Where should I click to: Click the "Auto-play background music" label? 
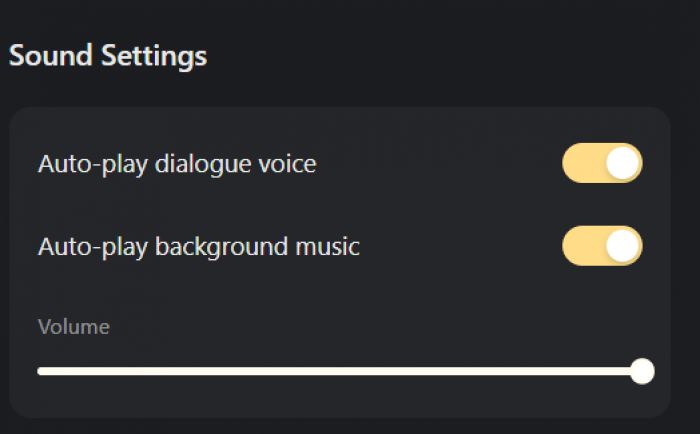click(x=198, y=246)
